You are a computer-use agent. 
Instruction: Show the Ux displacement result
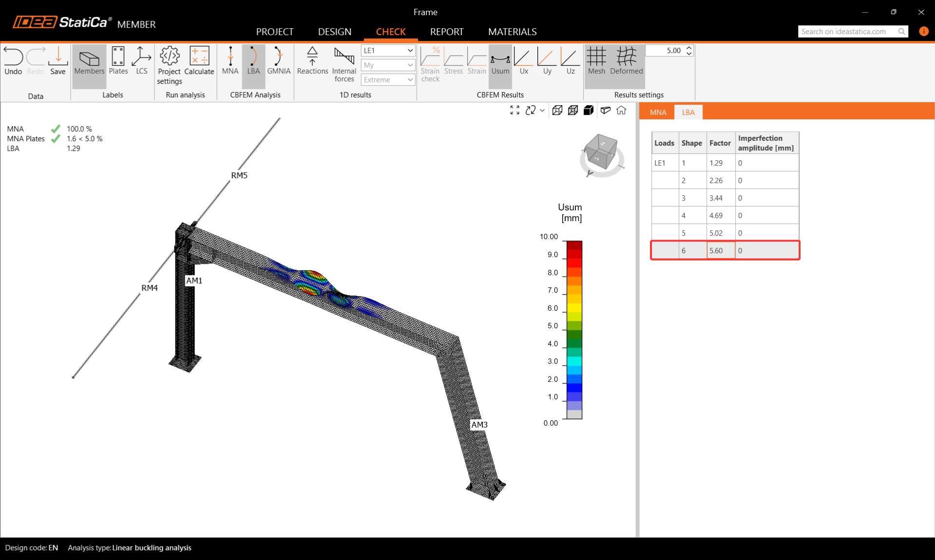point(524,61)
